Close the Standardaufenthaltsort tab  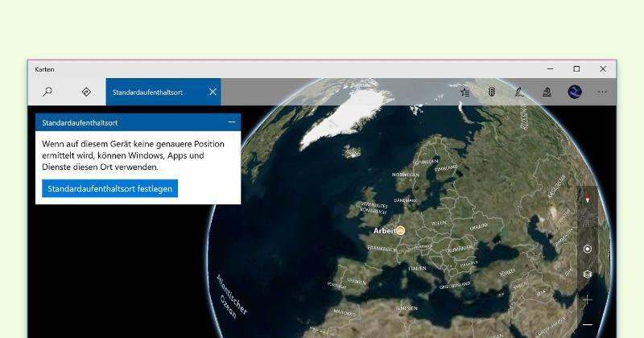click(213, 92)
